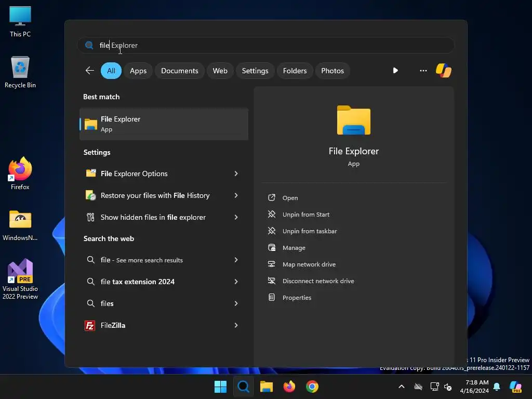Image resolution: width=532 pixels, height=399 pixels.
Task: Open the three-dots more options menu
Action: [423, 71]
